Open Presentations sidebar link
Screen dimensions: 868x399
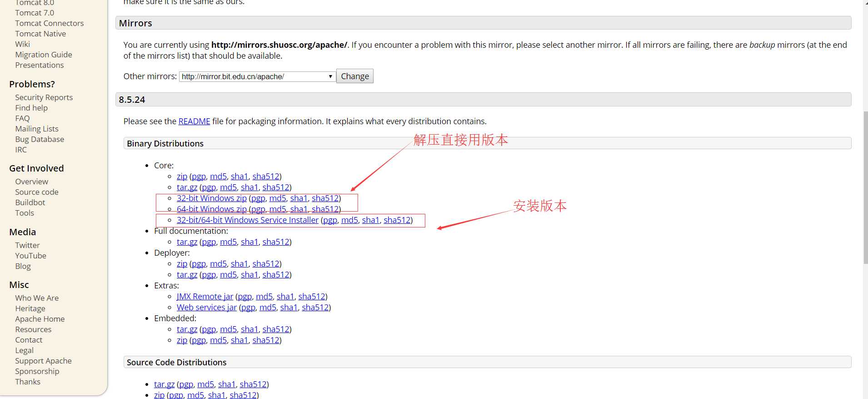tap(40, 65)
